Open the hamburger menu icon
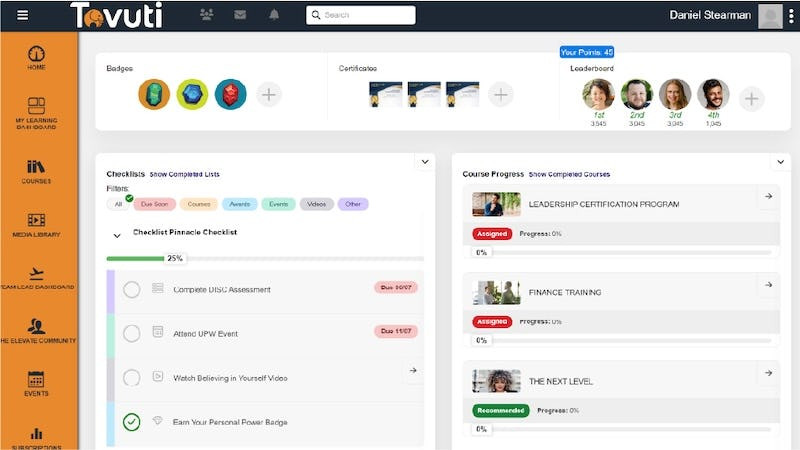The image size is (800, 450). click(x=22, y=15)
